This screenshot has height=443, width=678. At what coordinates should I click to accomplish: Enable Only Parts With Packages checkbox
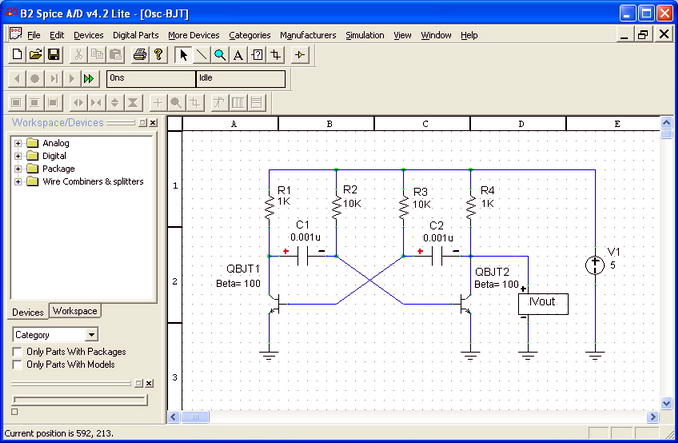tap(17, 352)
